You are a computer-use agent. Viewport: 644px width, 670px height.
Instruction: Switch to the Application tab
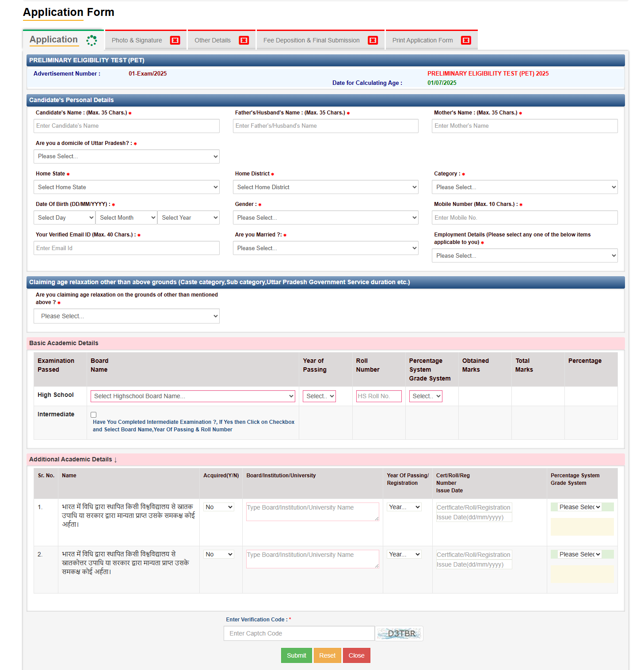pyautogui.click(x=63, y=40)
